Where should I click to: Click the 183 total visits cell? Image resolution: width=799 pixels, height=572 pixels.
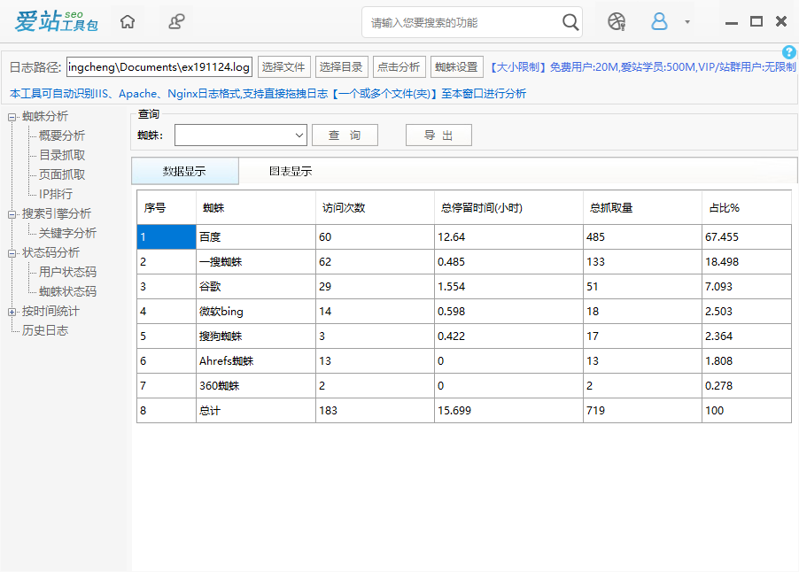375,411
